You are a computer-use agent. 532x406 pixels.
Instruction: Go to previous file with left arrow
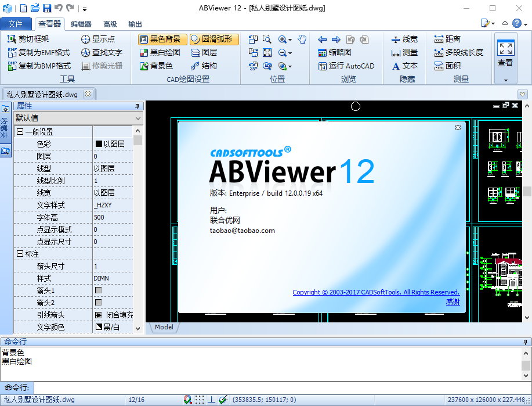323,39
